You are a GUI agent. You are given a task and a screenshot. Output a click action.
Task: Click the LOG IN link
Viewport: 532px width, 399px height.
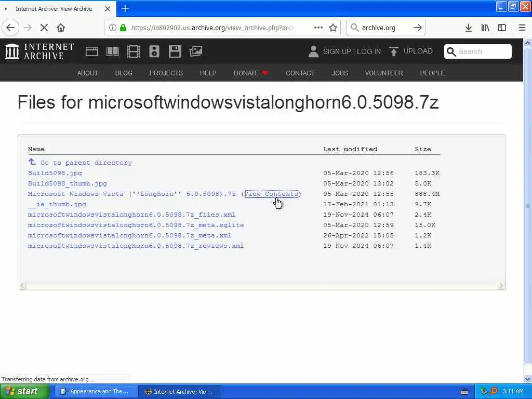pos(369,51)
